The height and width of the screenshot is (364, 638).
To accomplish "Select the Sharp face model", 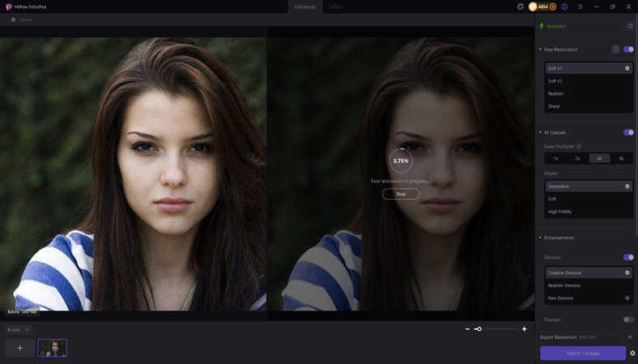I will point(589,106).
